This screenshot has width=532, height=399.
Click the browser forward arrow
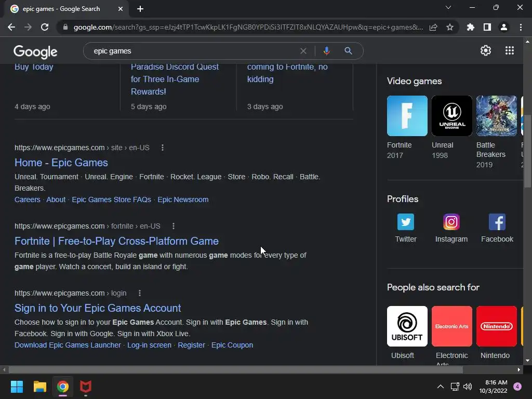tap(28, 27)
